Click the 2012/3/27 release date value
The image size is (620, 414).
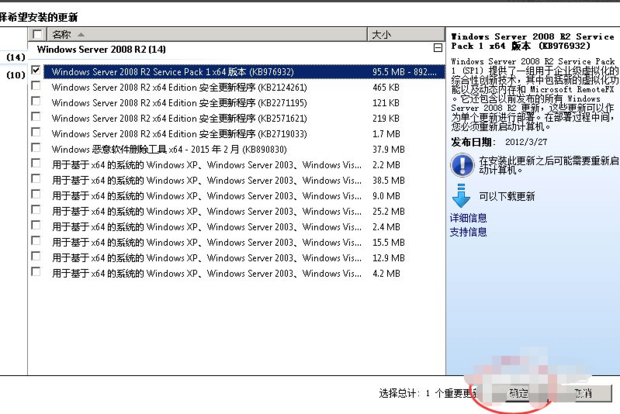tap(526, 142)
